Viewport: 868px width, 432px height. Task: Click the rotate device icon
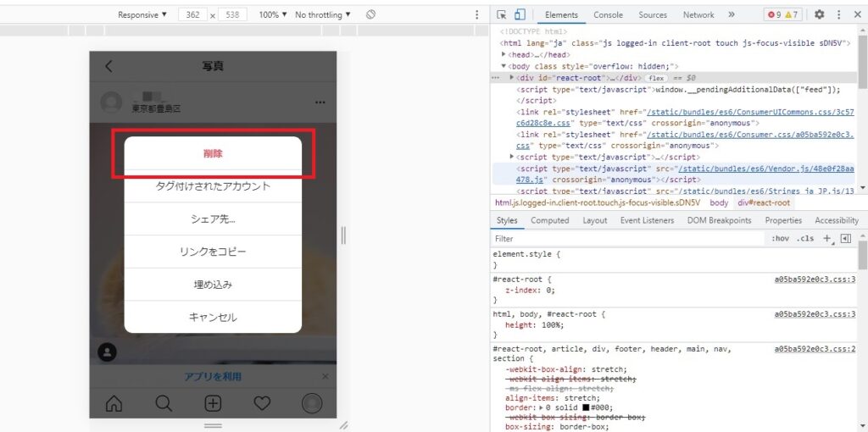pos(371,14)
